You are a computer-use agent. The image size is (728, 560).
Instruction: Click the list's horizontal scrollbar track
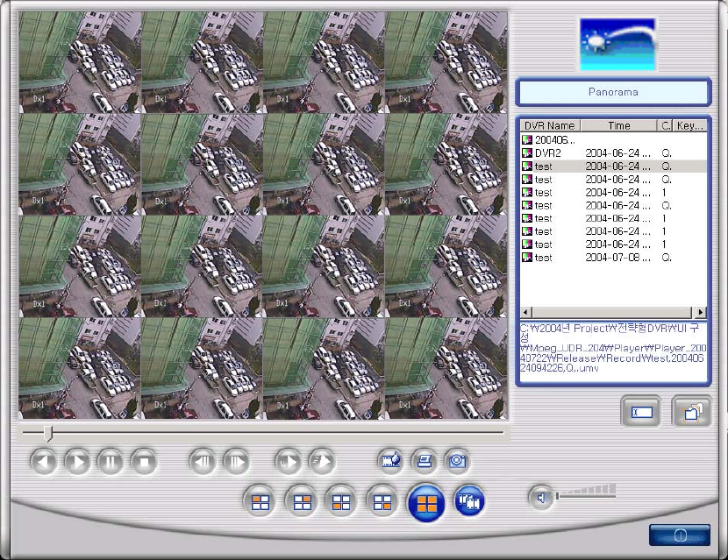613,312
